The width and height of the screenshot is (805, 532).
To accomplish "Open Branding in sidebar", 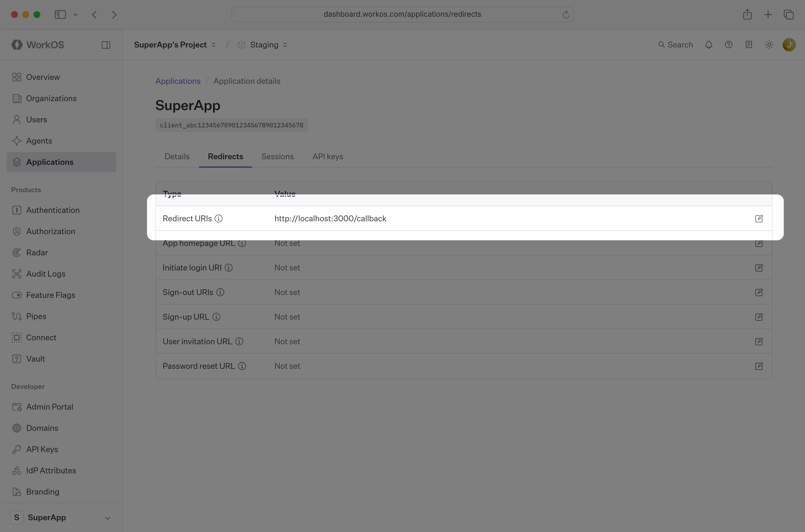I will 61,492.
